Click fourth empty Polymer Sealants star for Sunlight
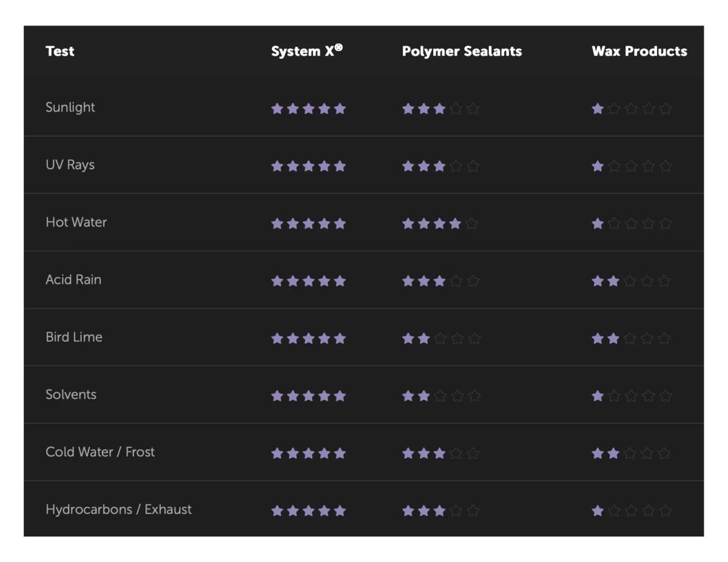Screen dimensions: 728x562 457,109
